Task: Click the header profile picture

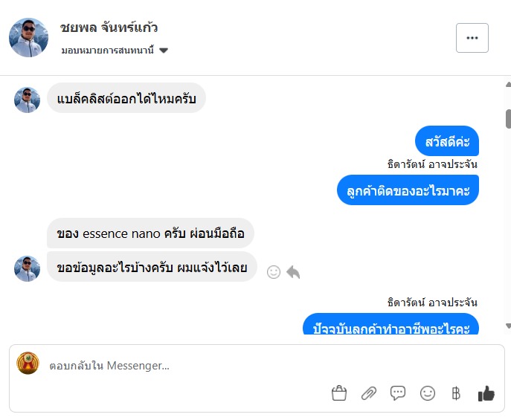Action: (28, 37)
